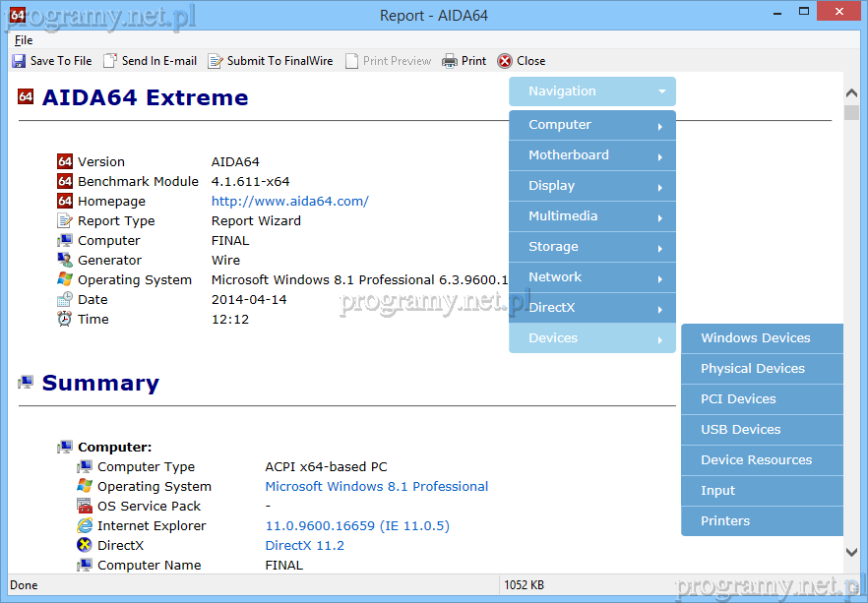Click the red Close icon in toolbar

pyautogui.click(x=505, y=61)
